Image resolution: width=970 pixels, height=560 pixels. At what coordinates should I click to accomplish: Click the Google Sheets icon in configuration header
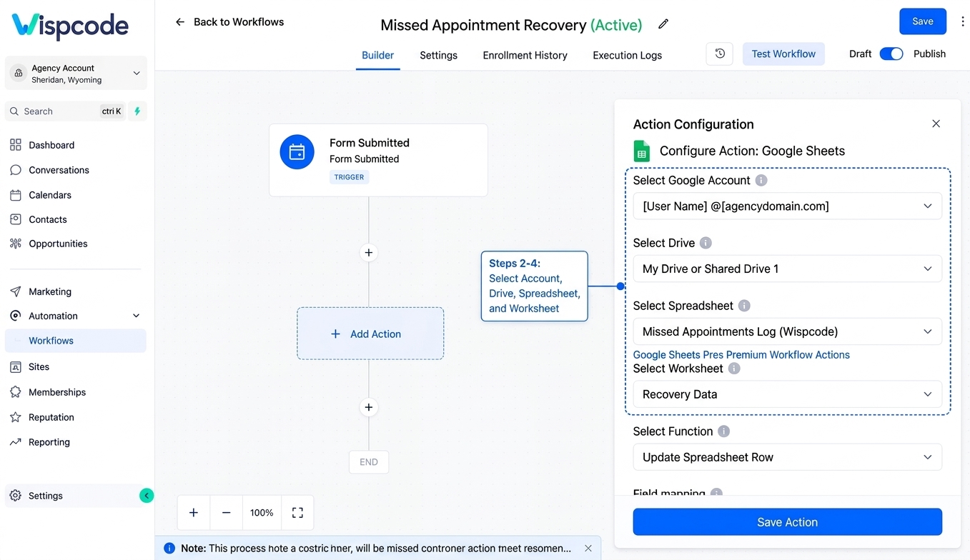click(x=642, y=151)
